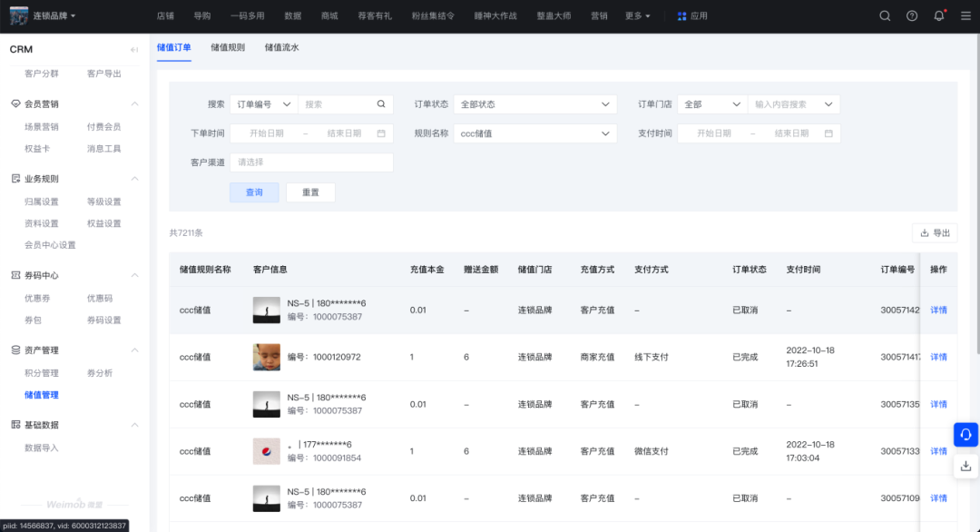The height and width of the screenshot is (532, 980).
Task: Open the 数据 top menu
Action: [x=292, y=16]
